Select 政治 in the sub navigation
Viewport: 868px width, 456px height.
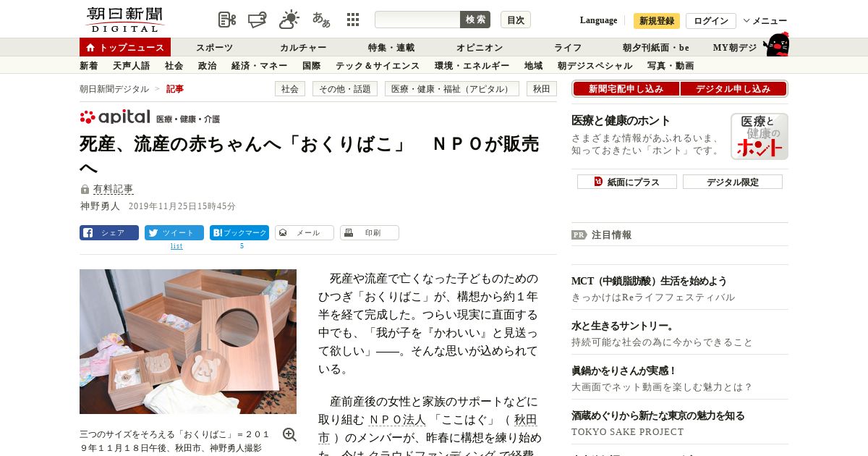tap(208, 65)
